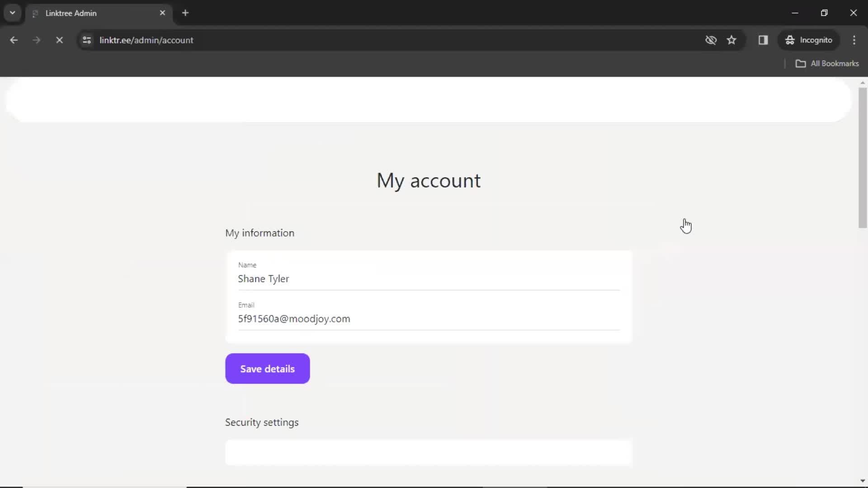Open the All Bookmarks folder
The image size is (868, 488).
click(827, 64)
